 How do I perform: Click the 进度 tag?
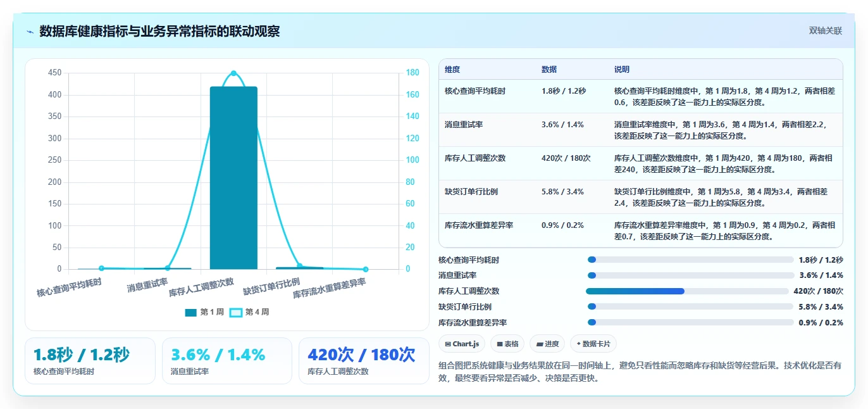coord(547,344)
